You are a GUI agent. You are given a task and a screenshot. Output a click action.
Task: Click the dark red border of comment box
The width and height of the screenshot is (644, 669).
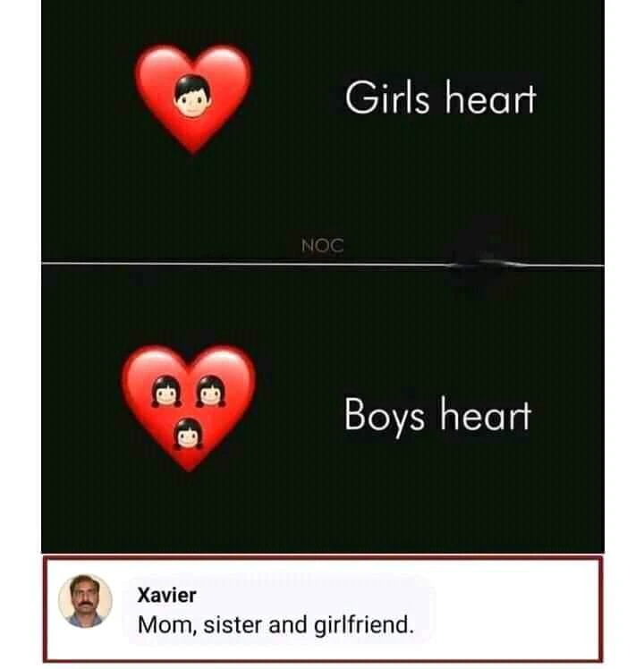[322, 557]
